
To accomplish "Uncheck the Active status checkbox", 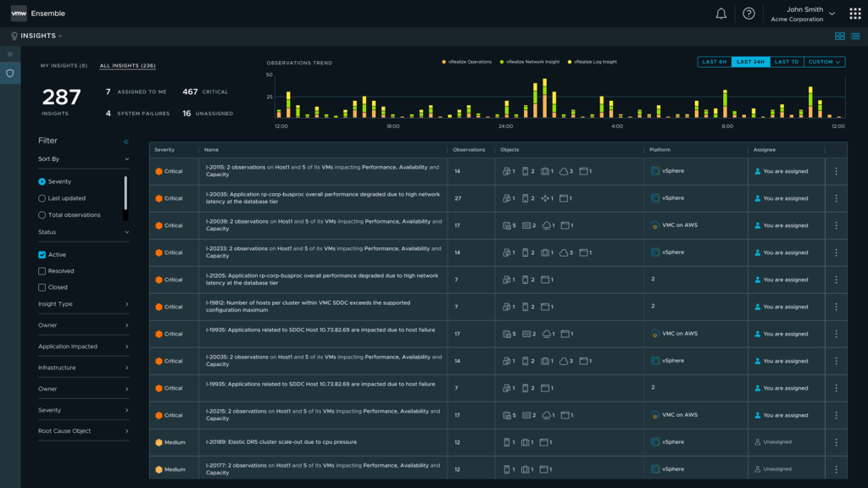I will [x=42, y=255].
